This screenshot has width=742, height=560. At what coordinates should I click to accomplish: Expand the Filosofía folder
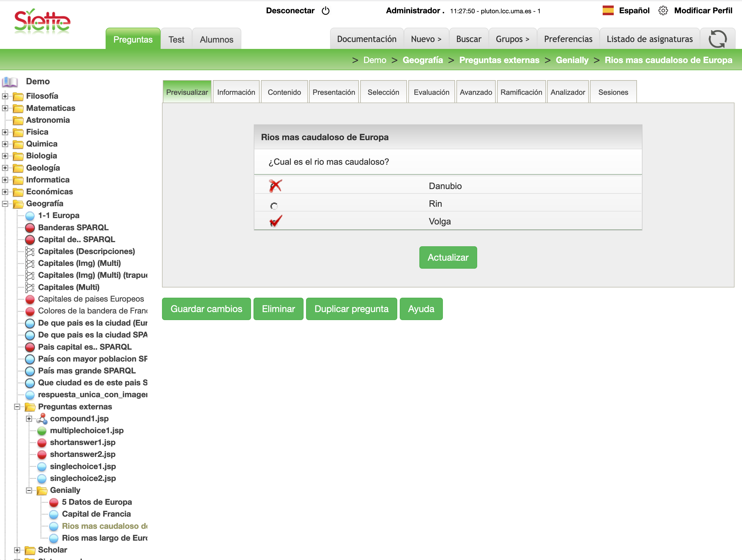[x=5, y=96]
